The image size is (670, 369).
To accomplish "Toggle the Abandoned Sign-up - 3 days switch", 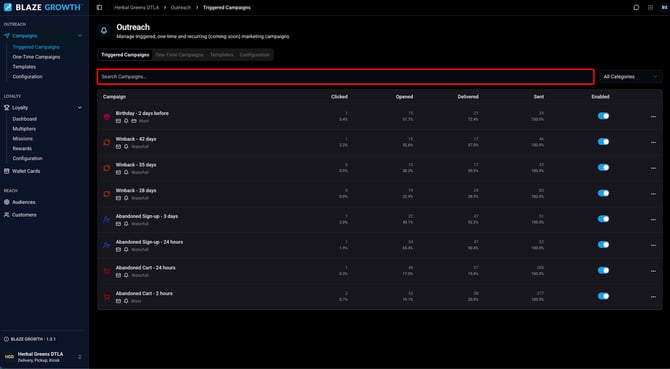I will [603, 219].
